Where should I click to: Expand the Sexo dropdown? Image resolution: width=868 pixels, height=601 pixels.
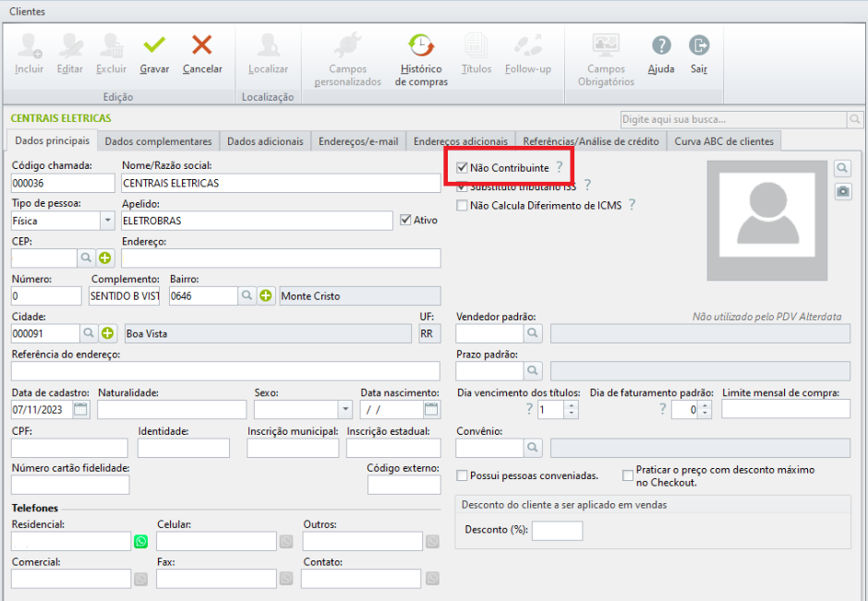[x=345, y=409]
